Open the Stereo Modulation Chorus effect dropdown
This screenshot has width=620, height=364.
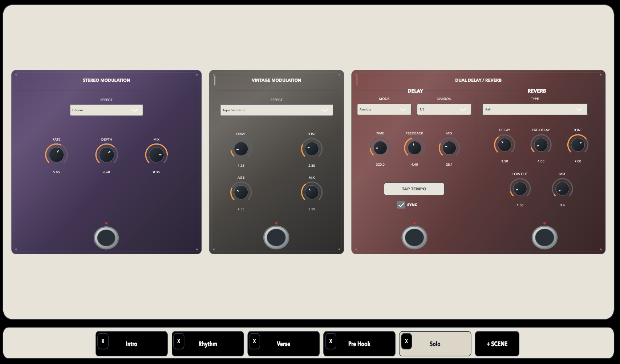pos(106,110)
